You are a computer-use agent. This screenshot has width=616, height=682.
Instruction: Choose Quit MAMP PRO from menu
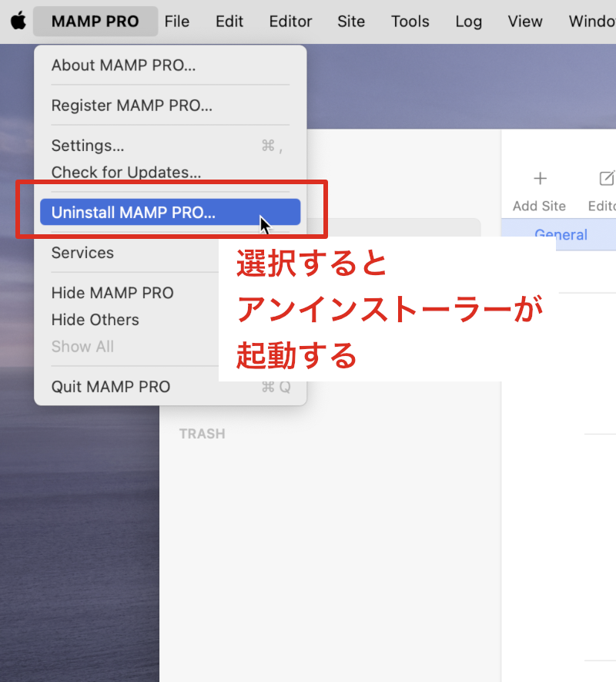tap(170, 387)
